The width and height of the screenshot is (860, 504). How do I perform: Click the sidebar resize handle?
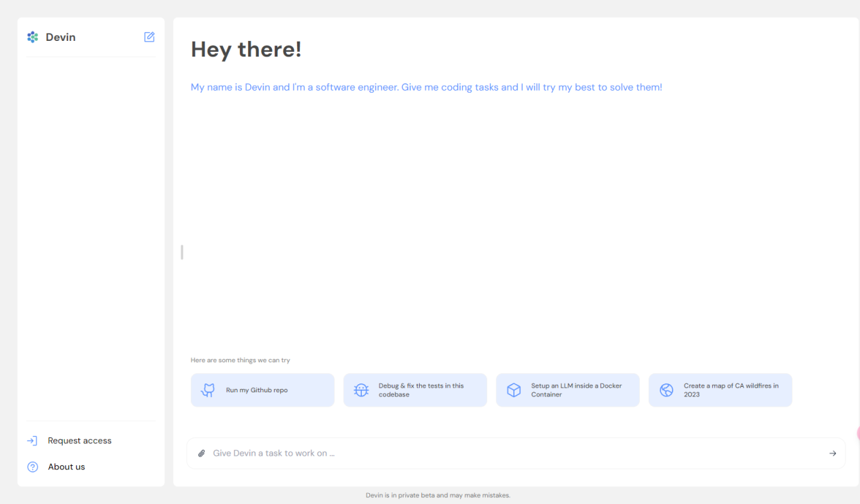(x=182, y=252)
